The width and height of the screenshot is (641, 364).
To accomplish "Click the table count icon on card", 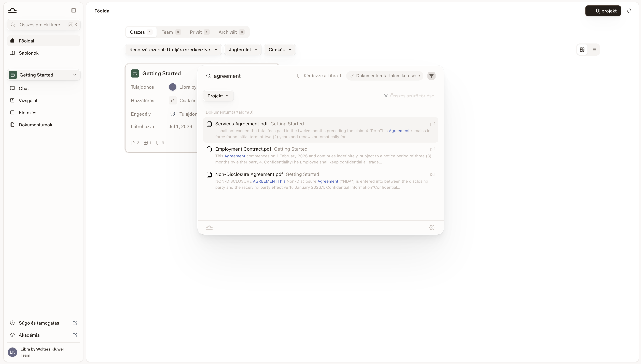I will click(x=146, y=143).
